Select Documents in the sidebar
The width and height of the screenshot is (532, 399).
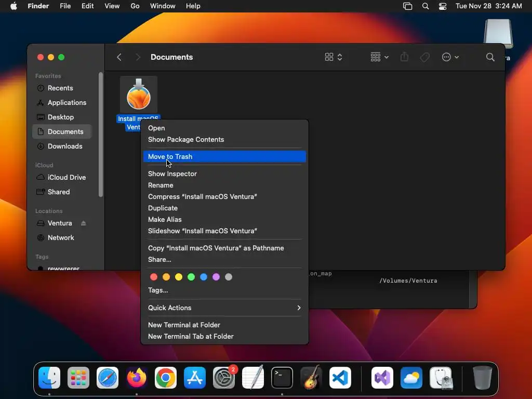click(x=62, y=131)
